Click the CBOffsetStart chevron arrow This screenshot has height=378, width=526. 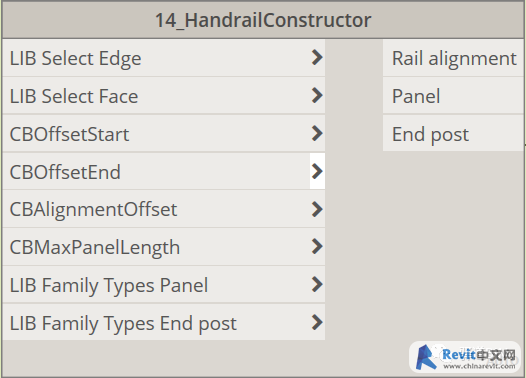pos(317,133)
